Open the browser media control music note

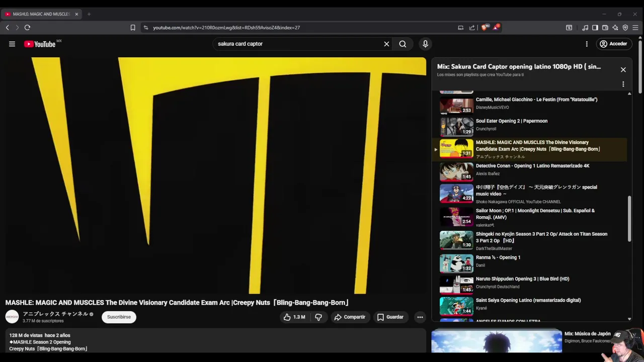tap(585, 28)
